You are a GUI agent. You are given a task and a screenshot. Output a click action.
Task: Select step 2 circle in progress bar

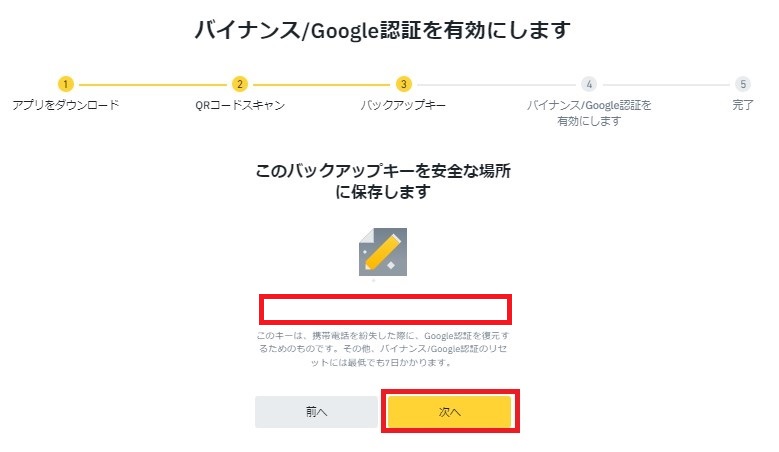coord(240,84)
